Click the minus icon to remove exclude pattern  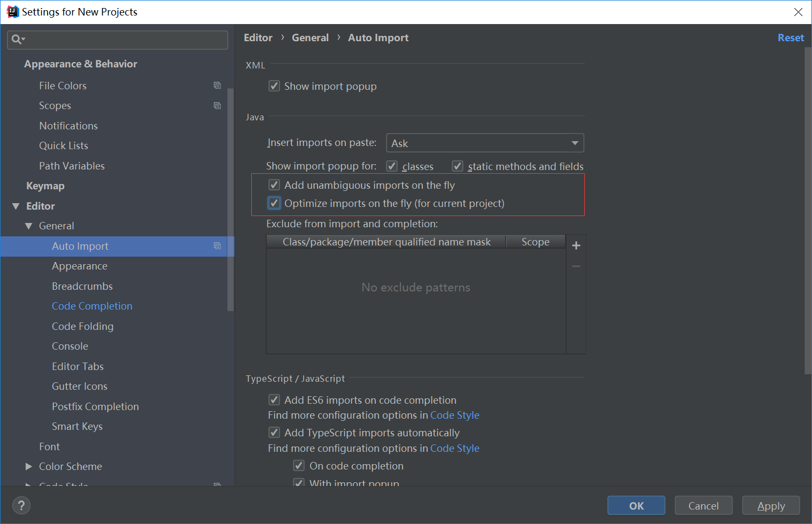[576, 266]
